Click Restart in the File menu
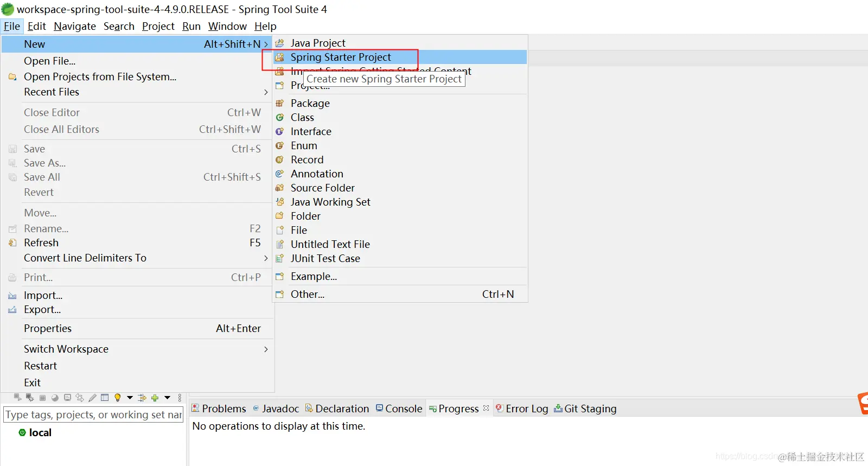Screen dimensions: 868x466 (137, 366)
